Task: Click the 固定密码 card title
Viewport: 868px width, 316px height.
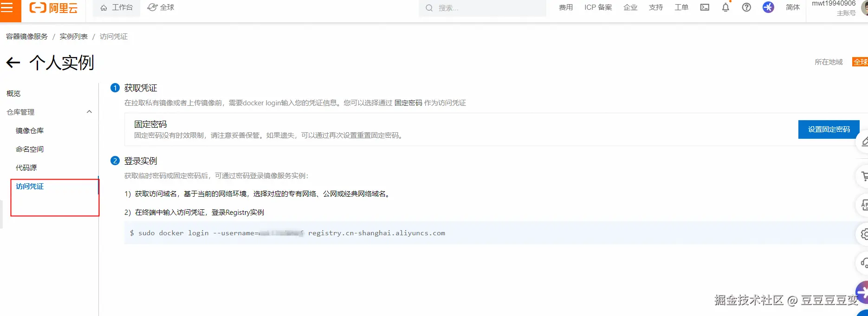Action: click(x=150, y=124)
